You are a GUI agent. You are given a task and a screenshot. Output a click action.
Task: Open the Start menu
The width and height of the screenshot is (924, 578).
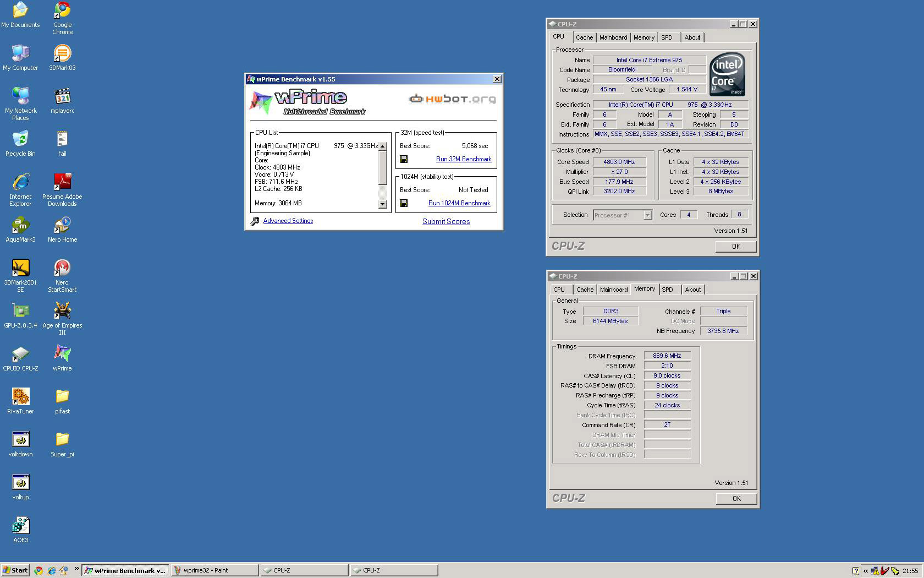pos(15,570)
